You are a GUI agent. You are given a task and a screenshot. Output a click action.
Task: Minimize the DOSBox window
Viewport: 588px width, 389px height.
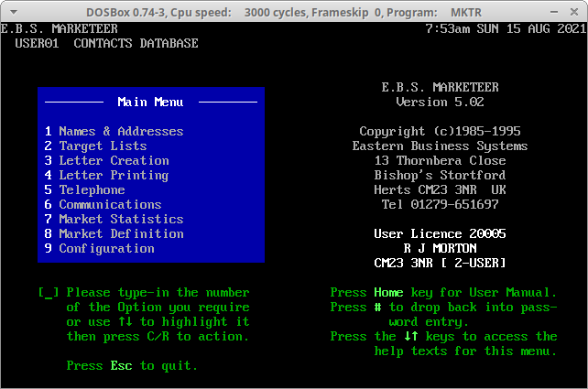[x=554, y=12]
